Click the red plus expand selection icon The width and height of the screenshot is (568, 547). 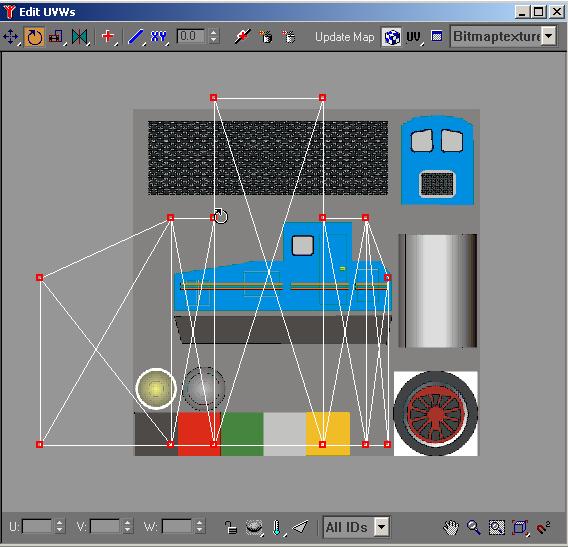pos(108,37)
